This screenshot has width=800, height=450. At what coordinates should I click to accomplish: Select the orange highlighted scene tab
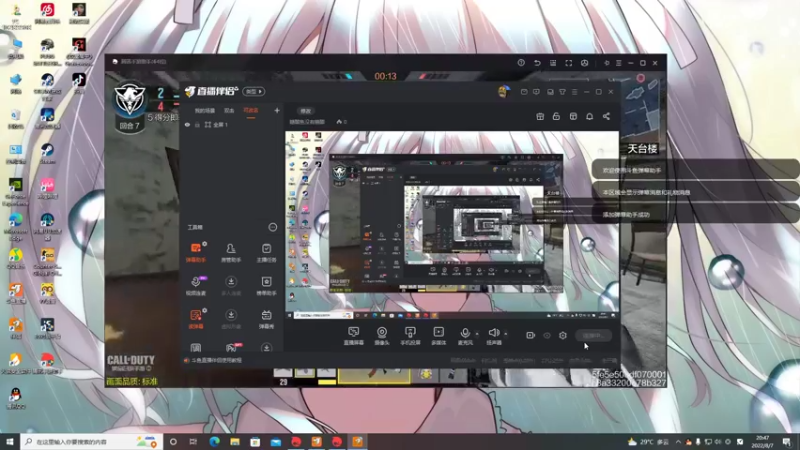pyautogui.click(x=251, y=110)
